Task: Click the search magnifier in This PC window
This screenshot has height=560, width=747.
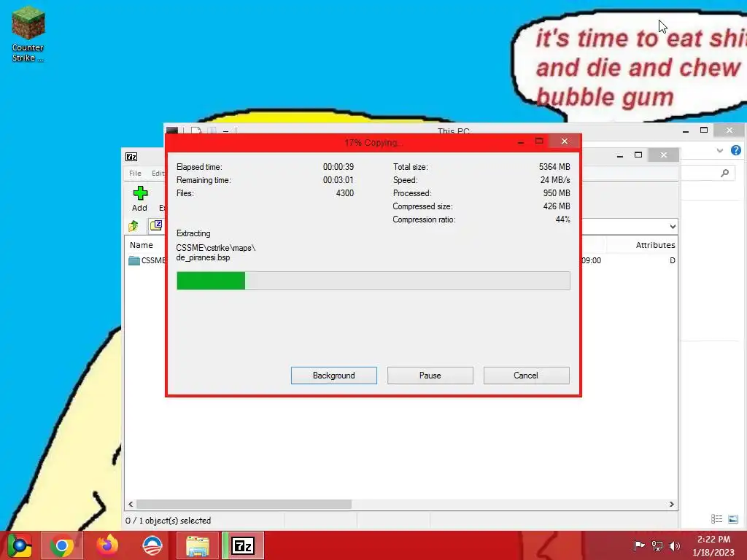Action: [x=724, y=174]
